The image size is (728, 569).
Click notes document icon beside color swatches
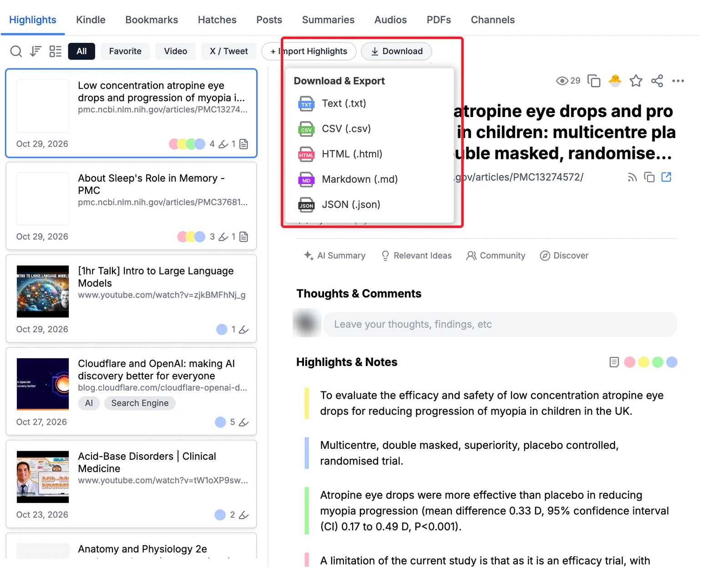[x=614, y=362]
